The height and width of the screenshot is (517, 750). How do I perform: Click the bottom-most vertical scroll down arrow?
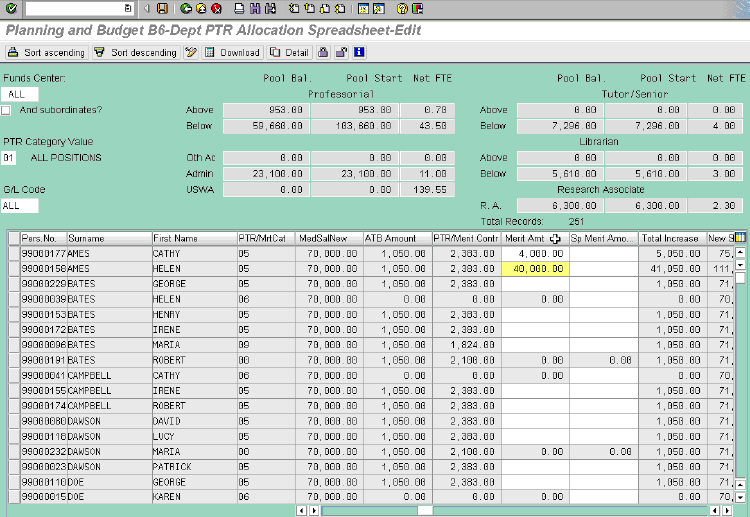pos(740,497)
